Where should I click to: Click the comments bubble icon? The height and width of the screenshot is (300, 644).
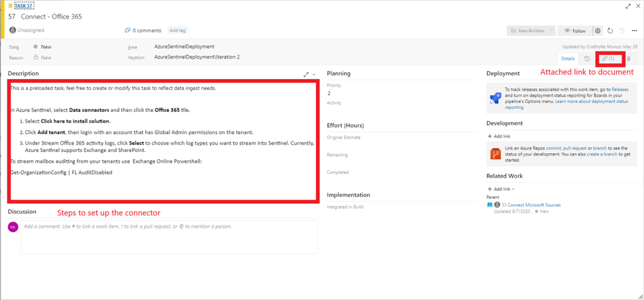click(128, 30)
